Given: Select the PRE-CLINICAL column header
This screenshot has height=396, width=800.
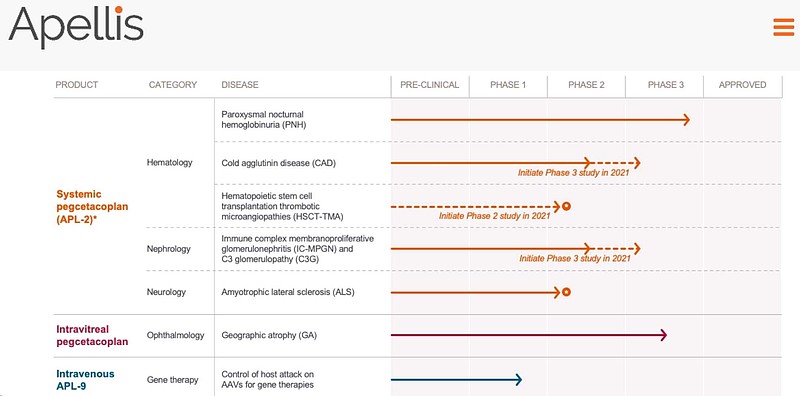Looking at the screenshot, I should [x=430, y=85].
